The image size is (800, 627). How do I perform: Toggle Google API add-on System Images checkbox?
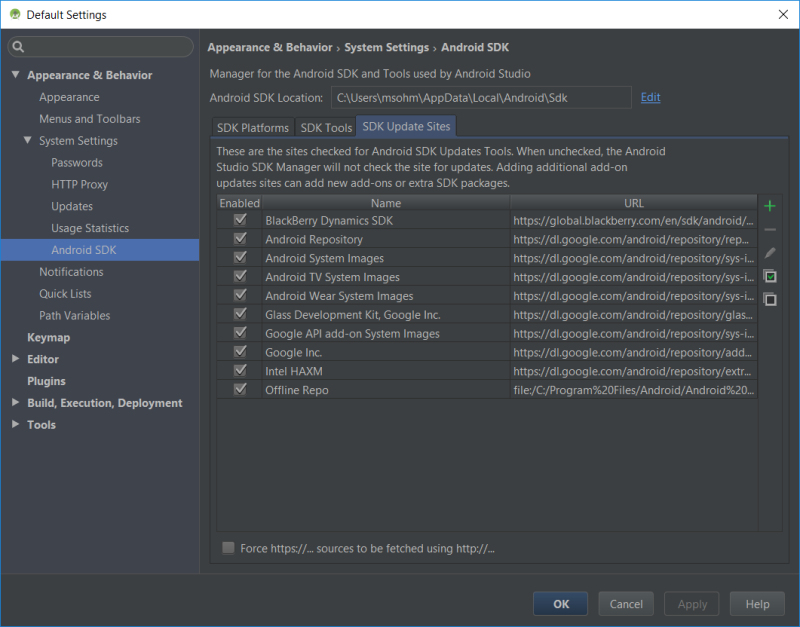tap(240, 333)
